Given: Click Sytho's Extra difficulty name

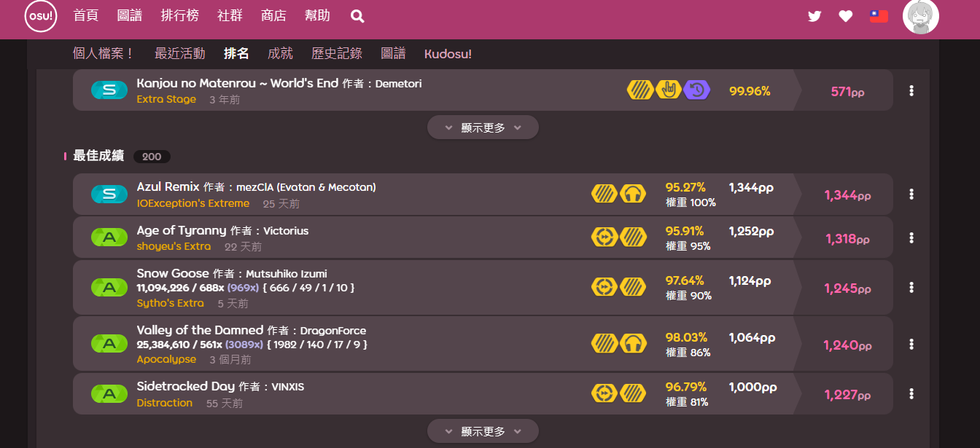Looking at the screenshot, I should [171, 303].
